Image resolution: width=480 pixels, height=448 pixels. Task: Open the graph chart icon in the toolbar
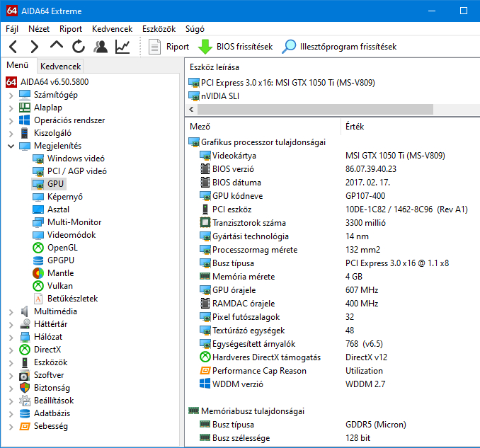point(122,47)
